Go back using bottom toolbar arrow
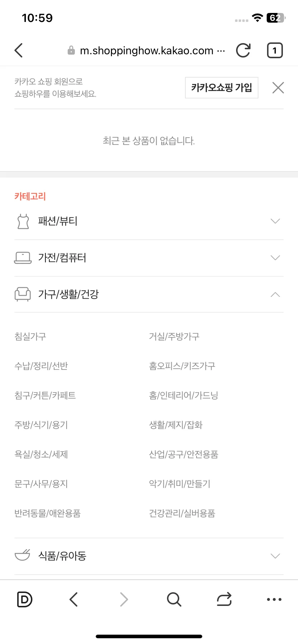This screenshot has height=644, width=298. (x=74, y=599)
